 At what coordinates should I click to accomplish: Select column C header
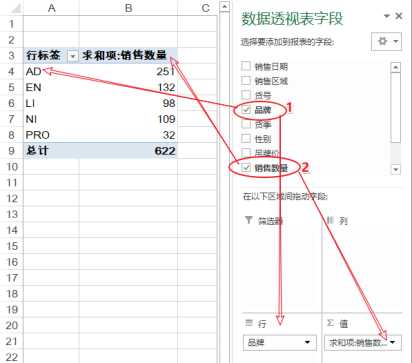[197, 8]
